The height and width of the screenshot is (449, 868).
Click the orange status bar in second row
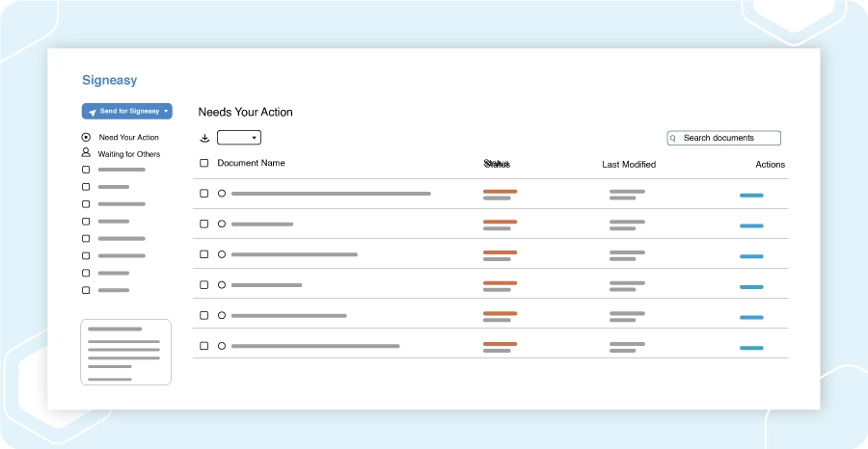point(500,222)
